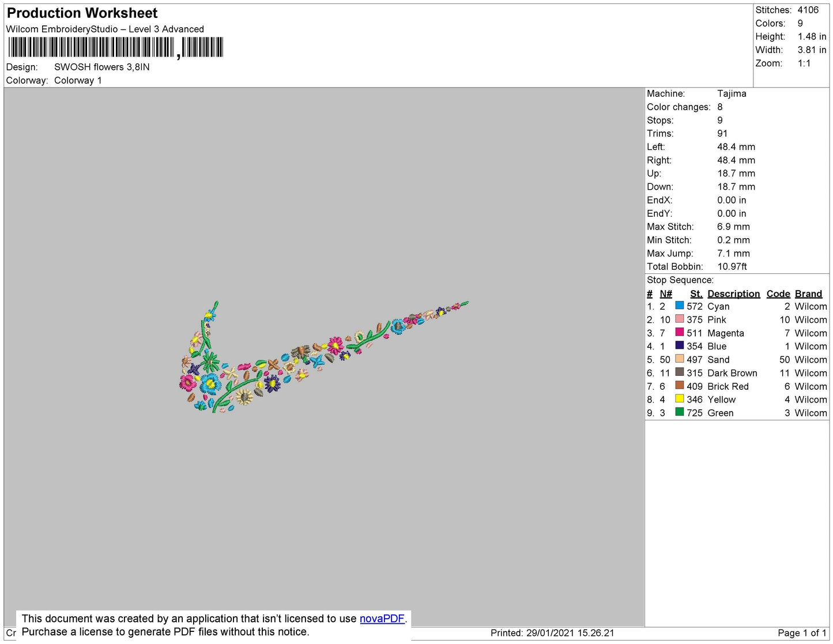Open the novaPDF link

(382, 619)
